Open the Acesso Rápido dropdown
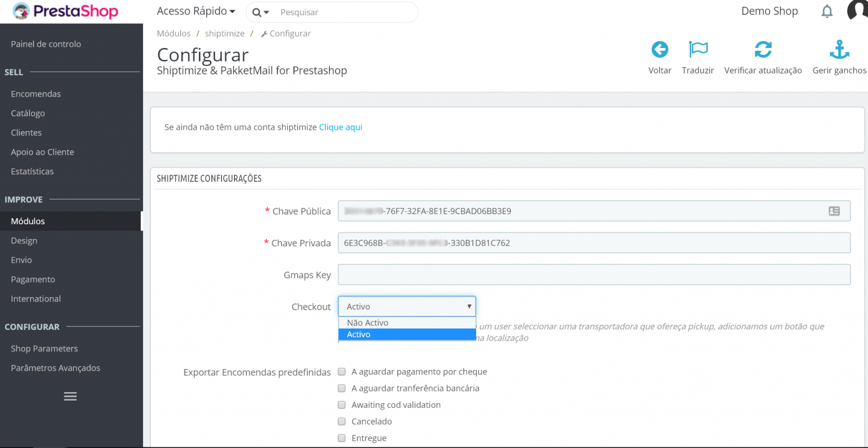Viewport: 868px width, 448px height. (x=196, y=11)
